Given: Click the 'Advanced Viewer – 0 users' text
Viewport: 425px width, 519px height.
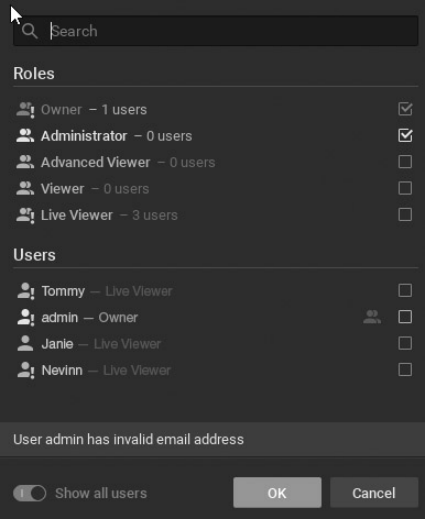Looking at the screenshot, I should (128, 162).
